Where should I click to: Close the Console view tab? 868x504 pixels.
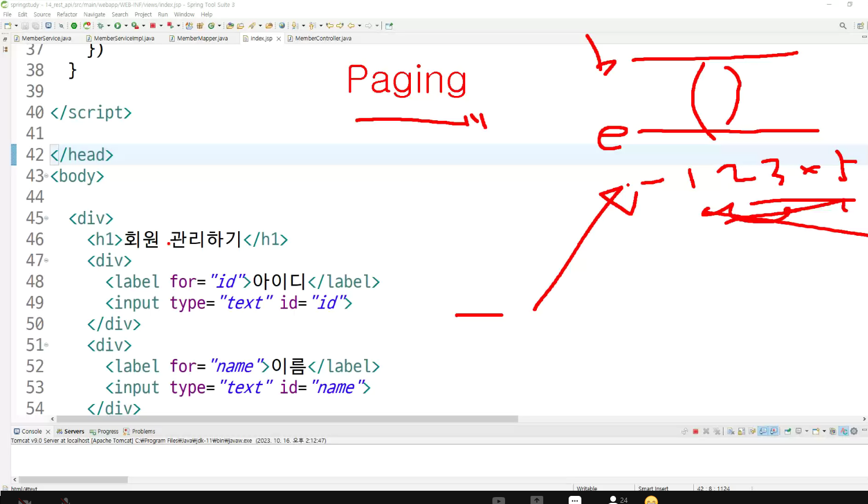[x=48, y=432]
